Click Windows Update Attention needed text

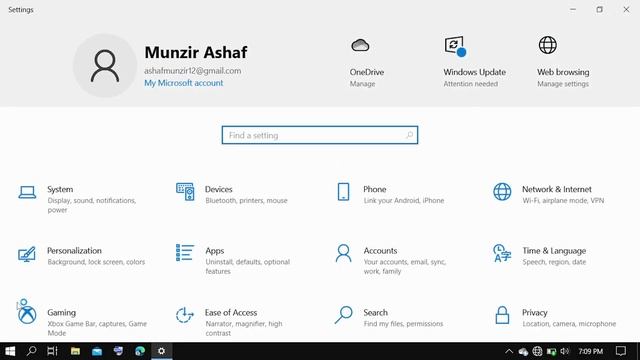(x=471, y=84)
